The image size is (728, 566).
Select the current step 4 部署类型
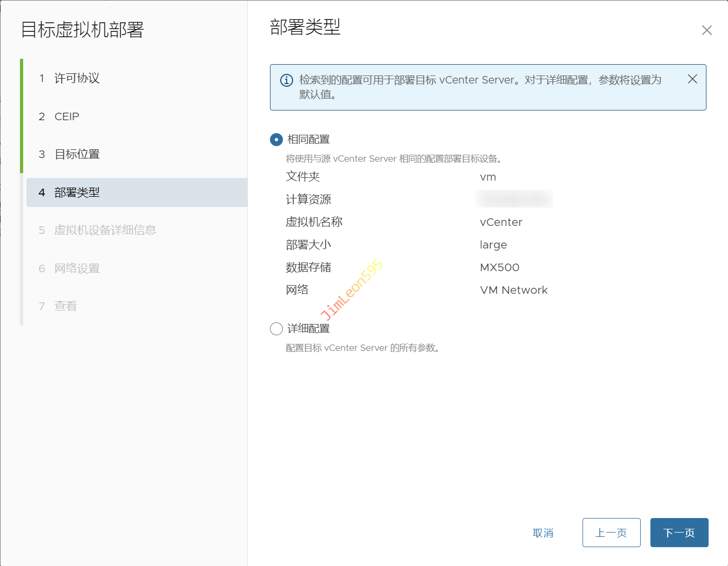coord(77,192)
